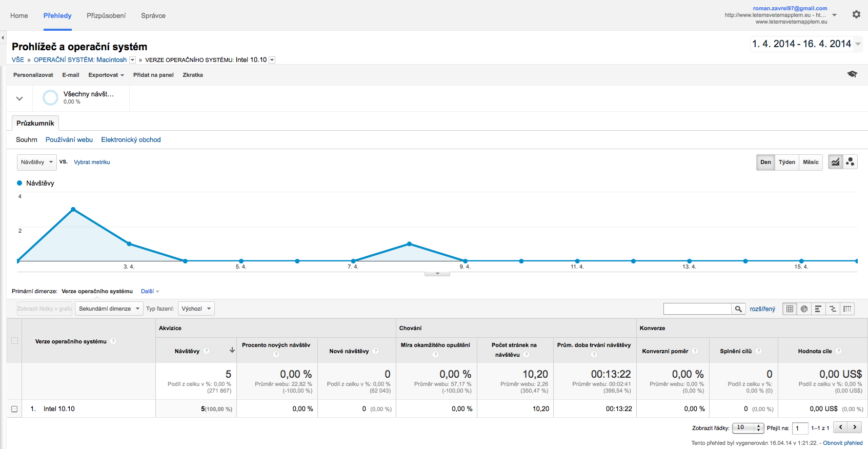Switch chart granularity to Týden
The image size is (868, 449).
pos(786,162)
